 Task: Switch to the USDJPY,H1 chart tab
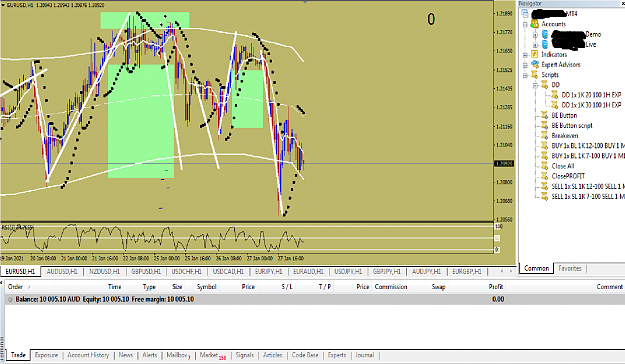(348, 272)
